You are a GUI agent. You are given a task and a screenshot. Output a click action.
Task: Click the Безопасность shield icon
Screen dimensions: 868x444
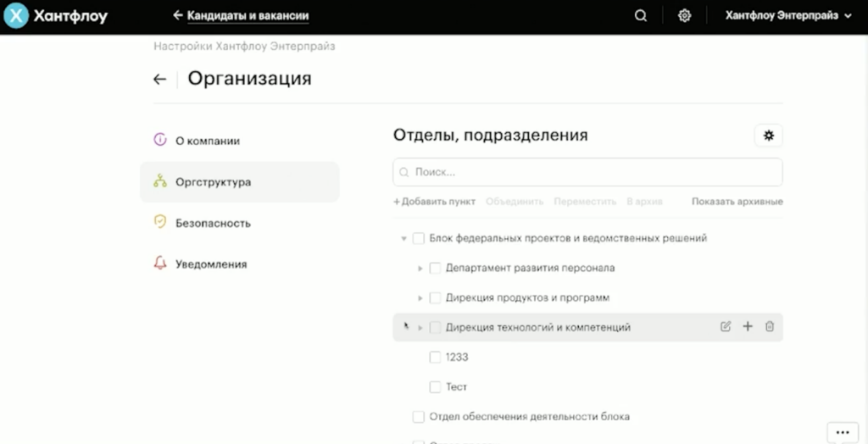(160, 222)
